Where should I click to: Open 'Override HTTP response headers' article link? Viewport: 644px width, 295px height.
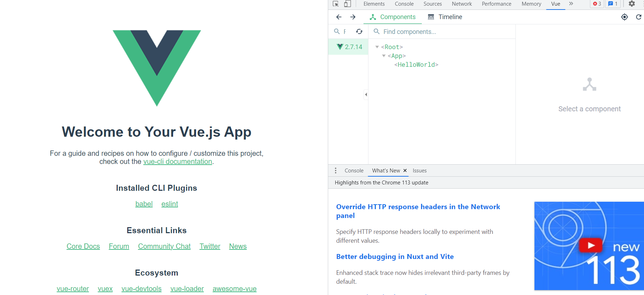418,211
